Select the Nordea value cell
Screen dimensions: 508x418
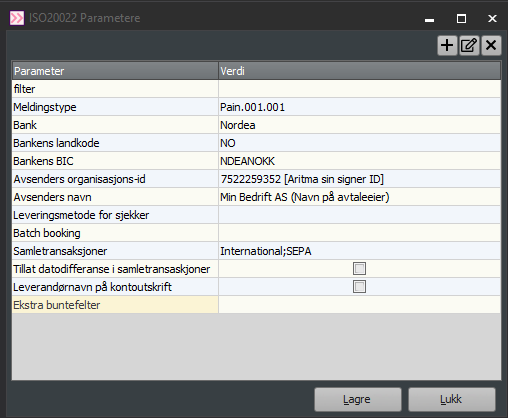click(360, 125)
